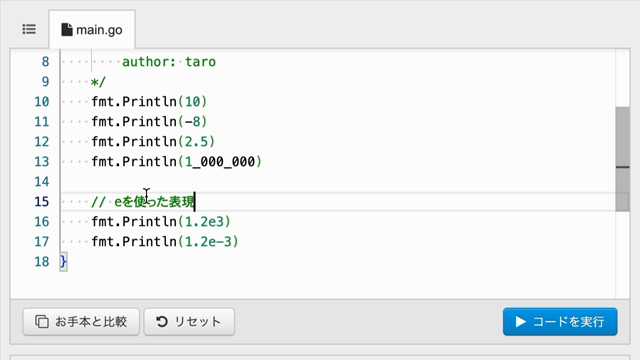Click on the fmt.Println(1.2e3) line
This screenshot has width=640, height=360.
(161, 222)
